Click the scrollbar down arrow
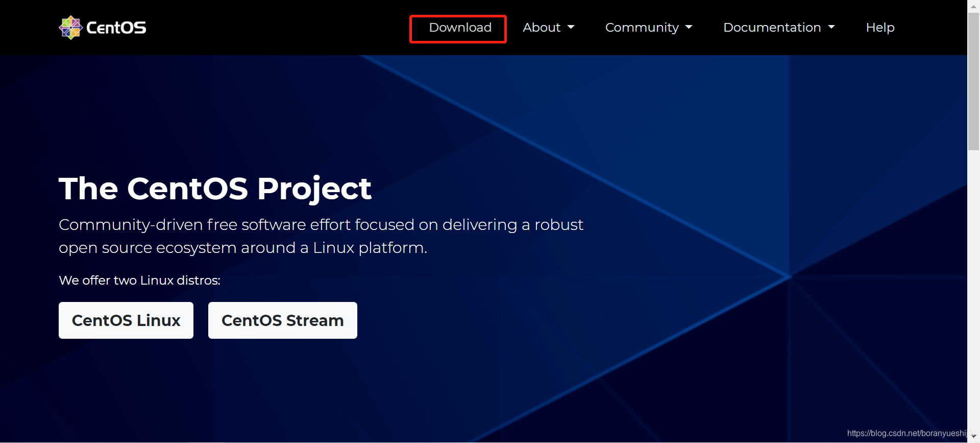This screenshot has height=443, width=980. 973,437
